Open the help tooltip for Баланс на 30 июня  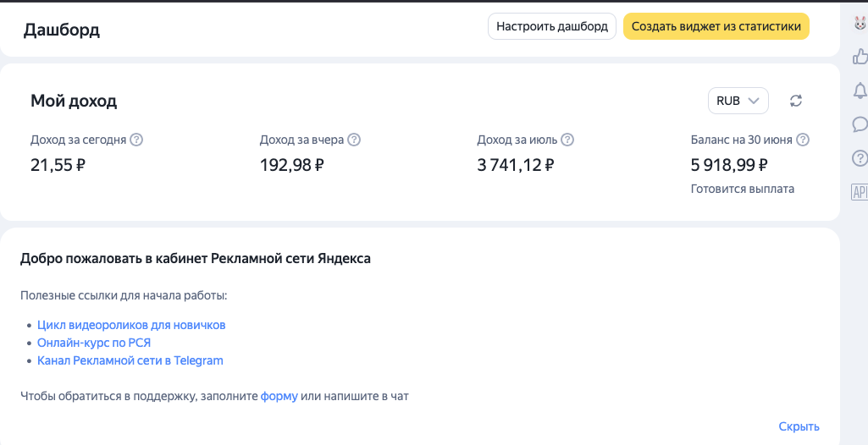803,140
